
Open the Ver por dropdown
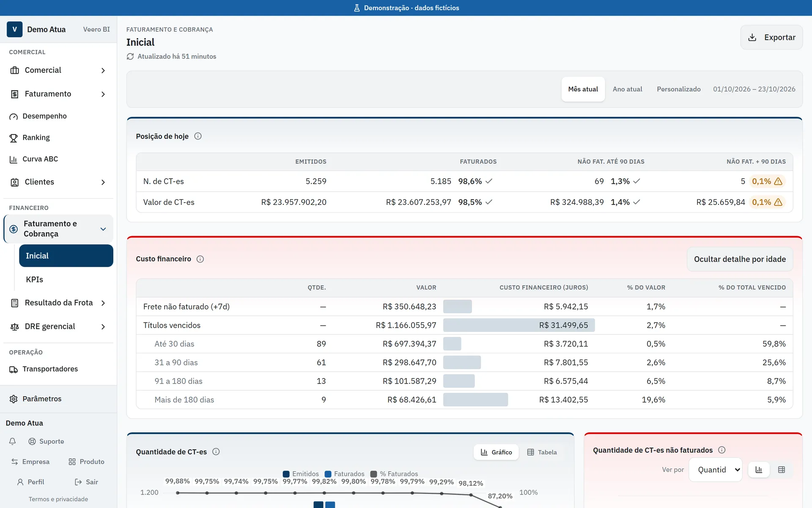pos(716,470)
